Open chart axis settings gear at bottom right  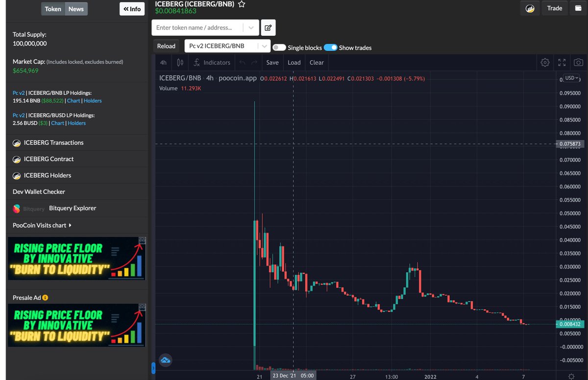571,376
